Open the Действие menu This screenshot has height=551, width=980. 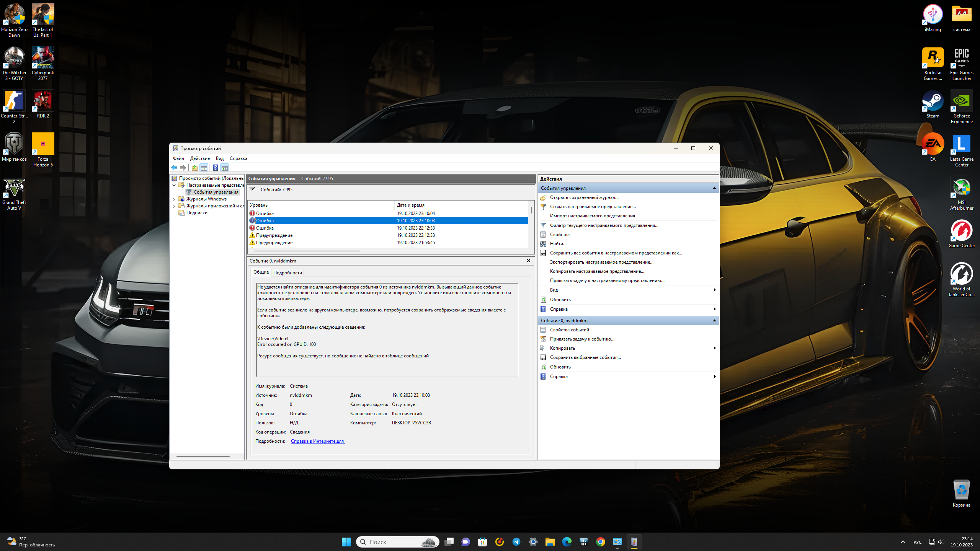[x=200, y=158]
